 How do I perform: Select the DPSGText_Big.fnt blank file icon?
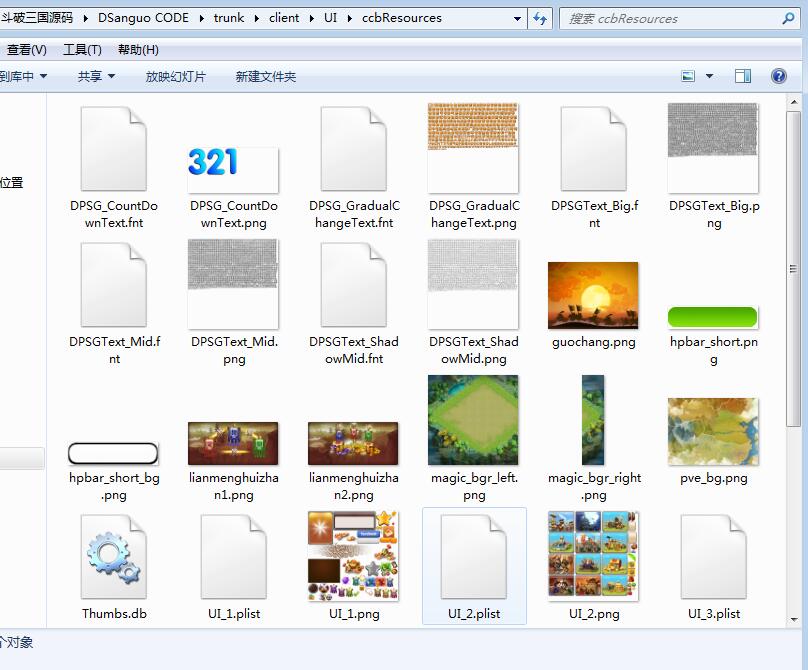click(x=594, y=150)
